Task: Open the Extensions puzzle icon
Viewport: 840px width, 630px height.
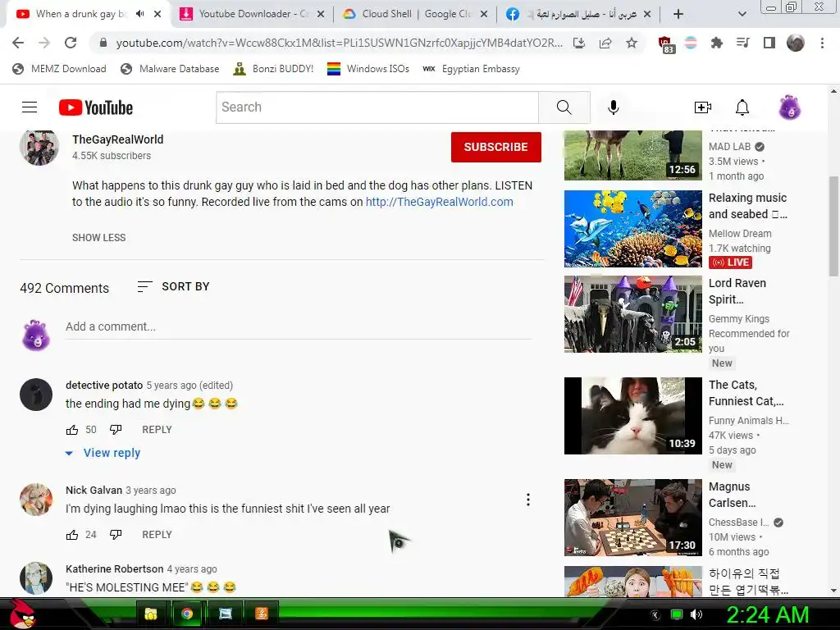Action: (x=716, y=43)
